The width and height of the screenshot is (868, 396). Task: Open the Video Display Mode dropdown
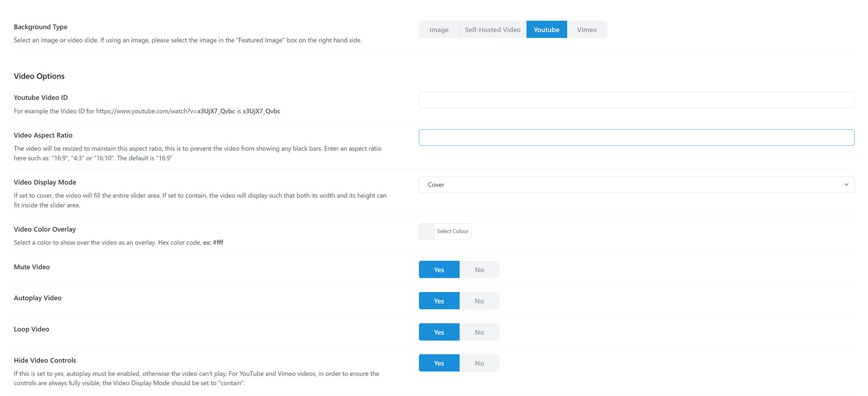point(636,185)
